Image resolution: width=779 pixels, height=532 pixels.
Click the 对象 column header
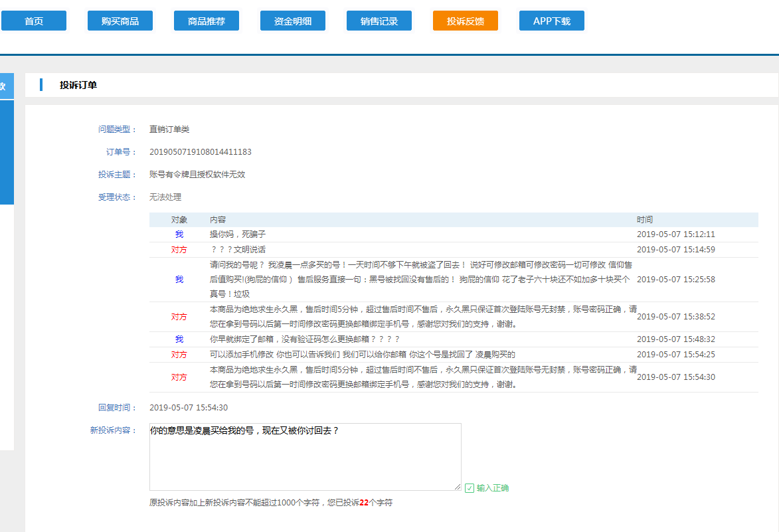tap(179, 220)
